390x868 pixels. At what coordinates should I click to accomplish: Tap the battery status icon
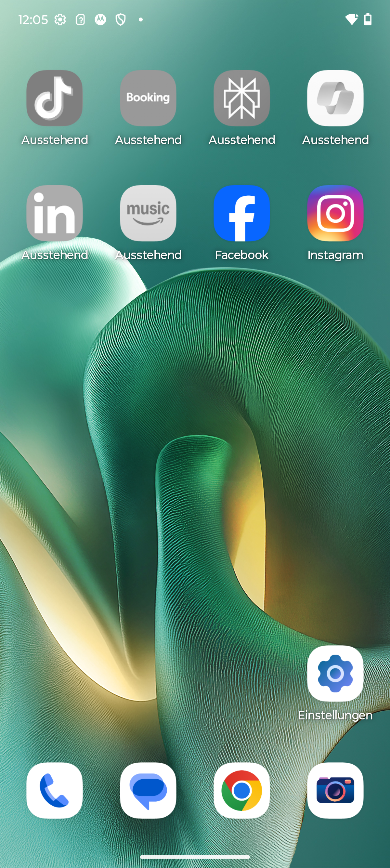click(x=368, y=20)
